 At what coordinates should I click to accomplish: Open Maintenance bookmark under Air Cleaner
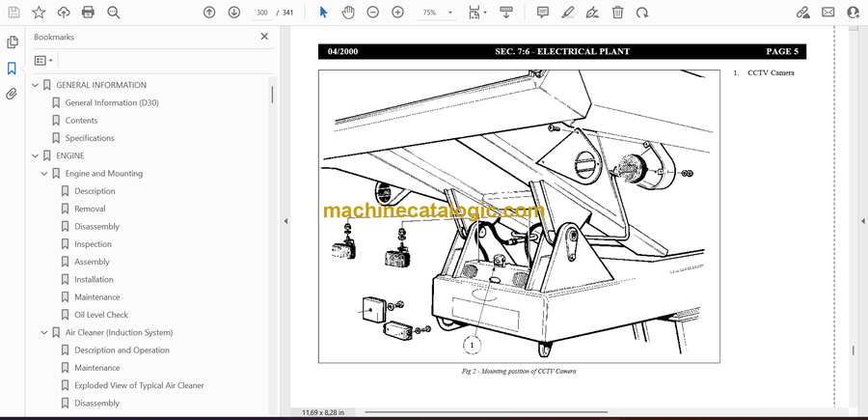coord(96,368)
